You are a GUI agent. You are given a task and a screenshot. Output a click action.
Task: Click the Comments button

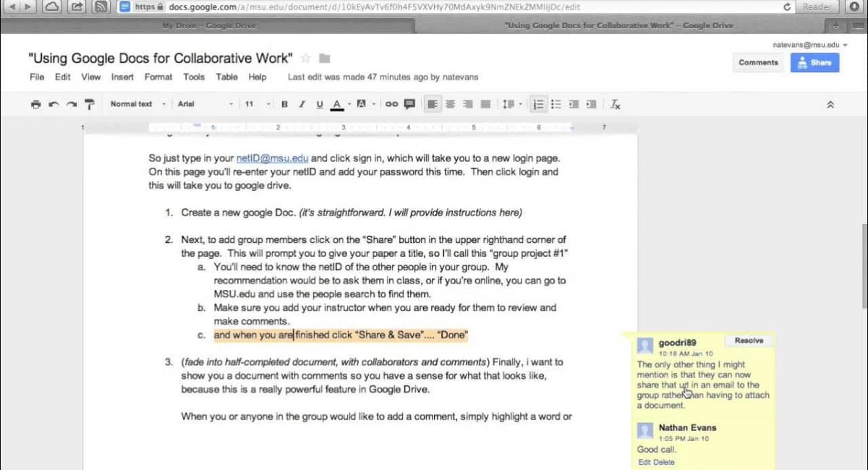pos(758,62)
